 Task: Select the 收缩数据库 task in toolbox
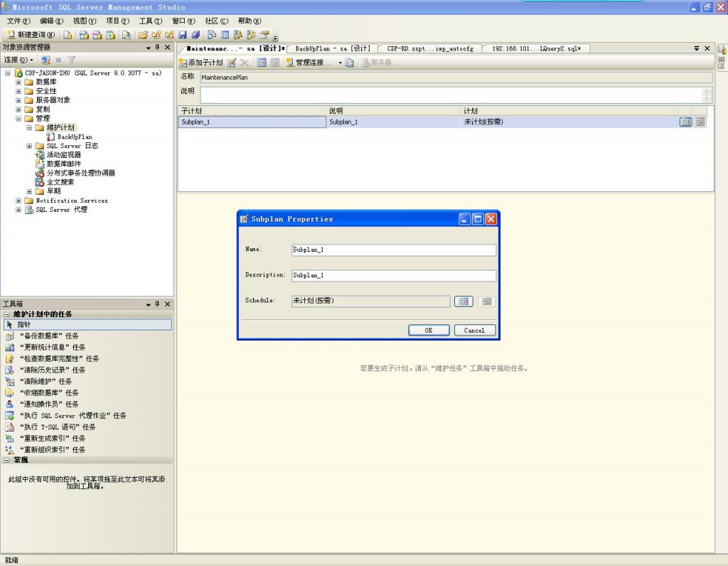coord(49,393)
